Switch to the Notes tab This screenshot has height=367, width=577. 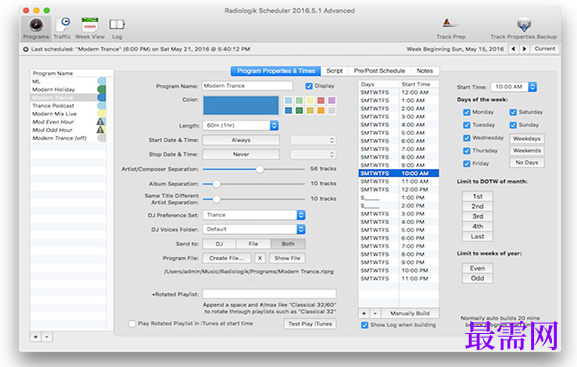[x=425, y=71]
